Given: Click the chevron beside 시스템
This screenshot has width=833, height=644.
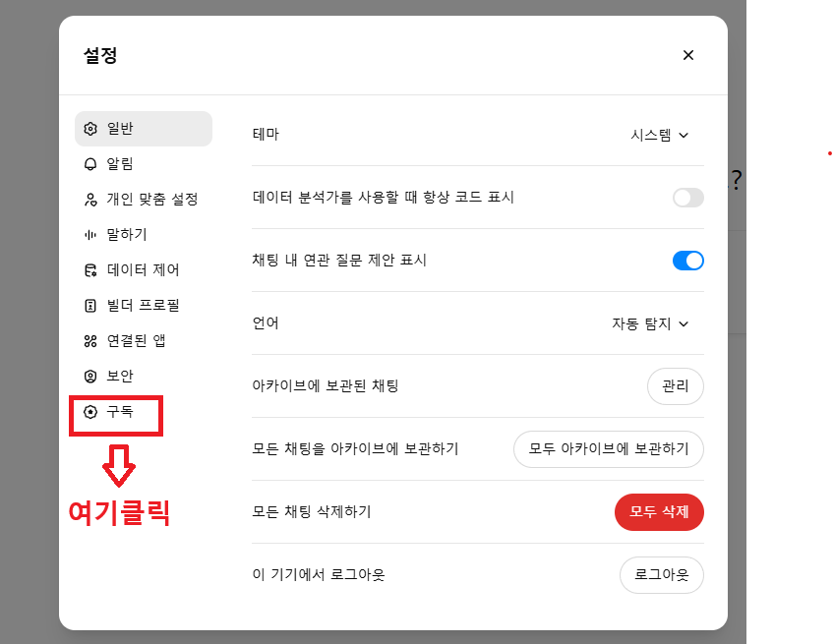Looking at the screenshot, I should [684, 136].
